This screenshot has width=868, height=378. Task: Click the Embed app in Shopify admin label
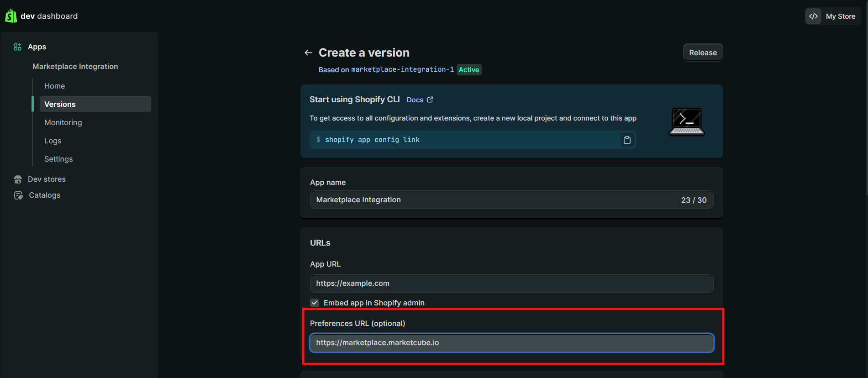[x=374, y=303]
